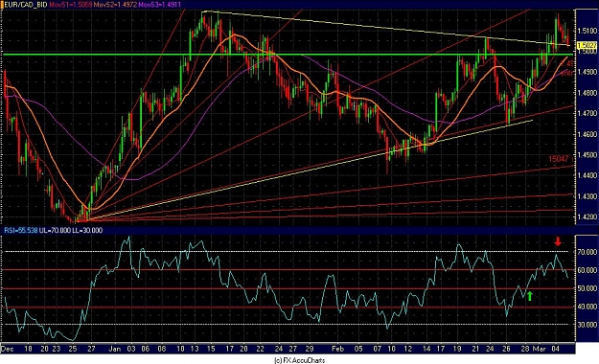Screen dimensions: 599x364
Task: Click the 40.000 RSI axis label
Action: [x=587, y=307]
